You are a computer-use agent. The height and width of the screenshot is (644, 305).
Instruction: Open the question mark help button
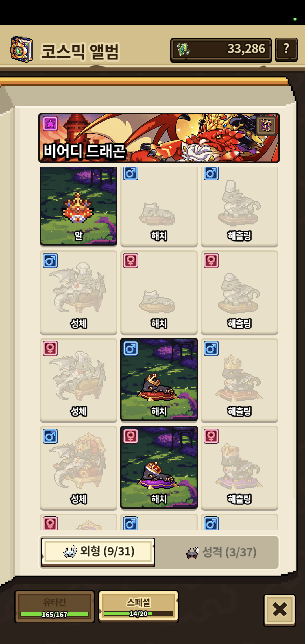point(286,49)
